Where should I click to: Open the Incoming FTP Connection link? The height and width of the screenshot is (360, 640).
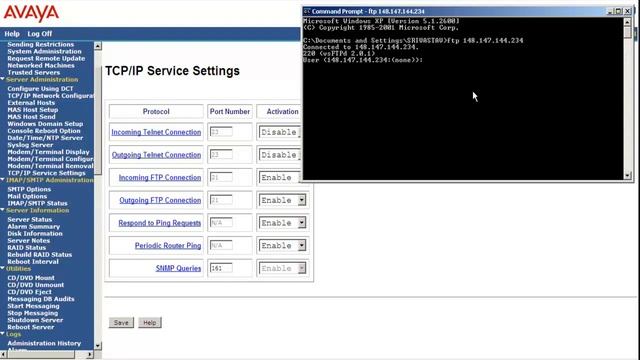click(x=160, y=178)
